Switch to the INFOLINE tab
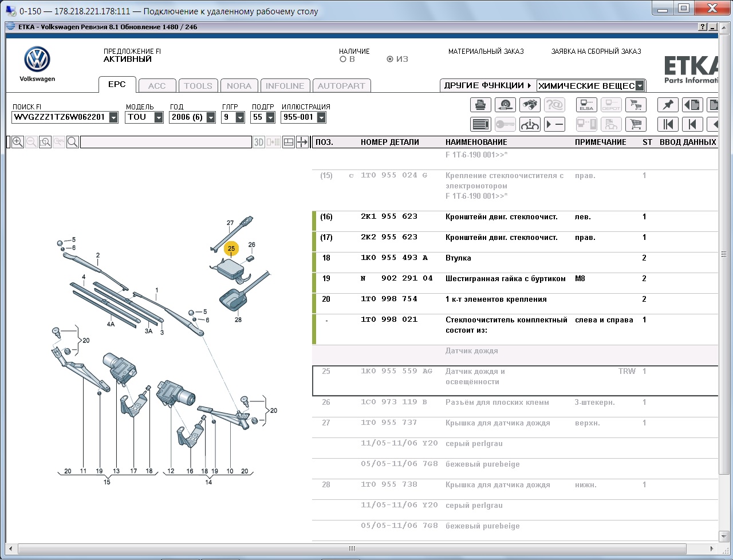The height and width of the screenshot is (560, 733). coord(285,86)
